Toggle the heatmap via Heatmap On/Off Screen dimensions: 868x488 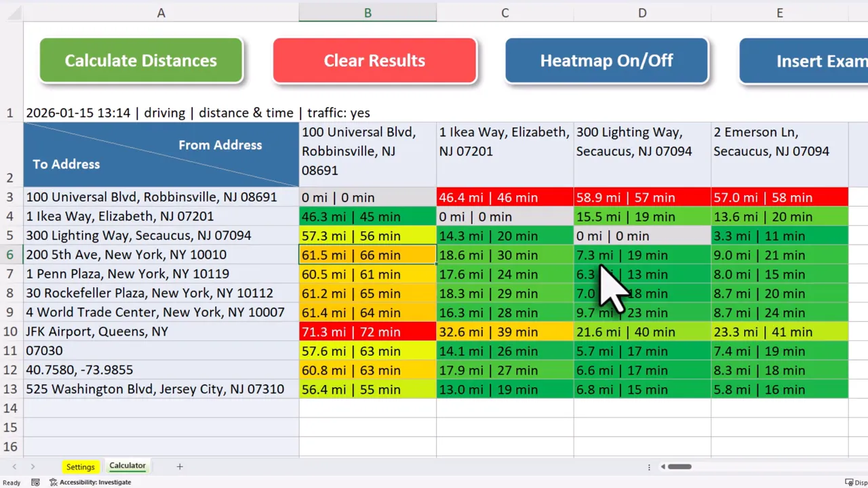coord(606,60)
